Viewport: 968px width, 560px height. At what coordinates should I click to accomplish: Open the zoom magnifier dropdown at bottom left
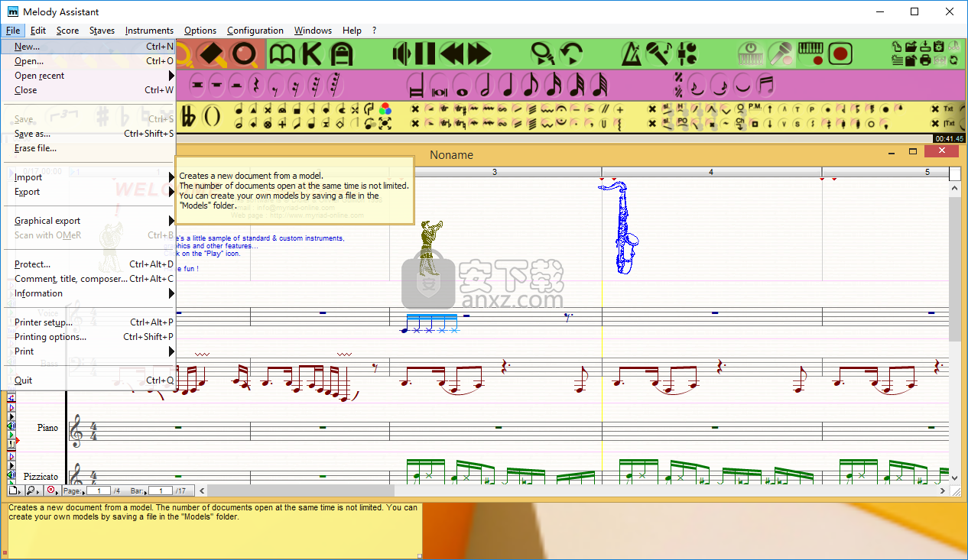coord(34,490)
